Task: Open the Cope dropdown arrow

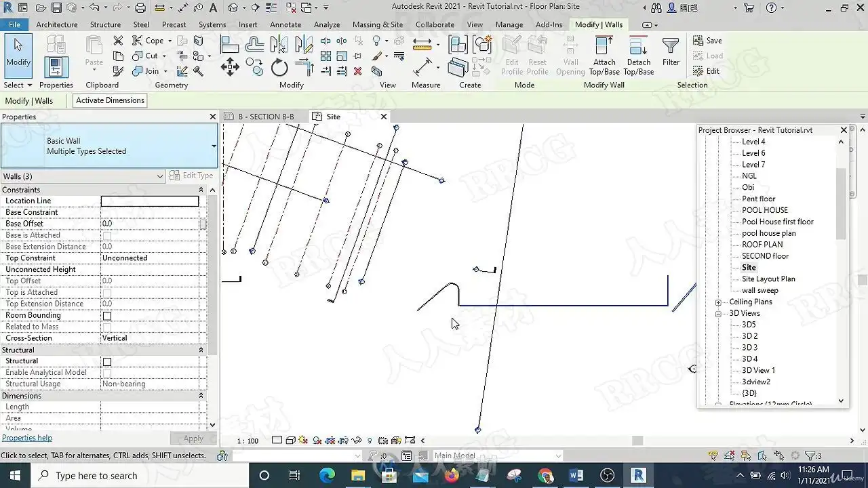Action: (170, 41)
